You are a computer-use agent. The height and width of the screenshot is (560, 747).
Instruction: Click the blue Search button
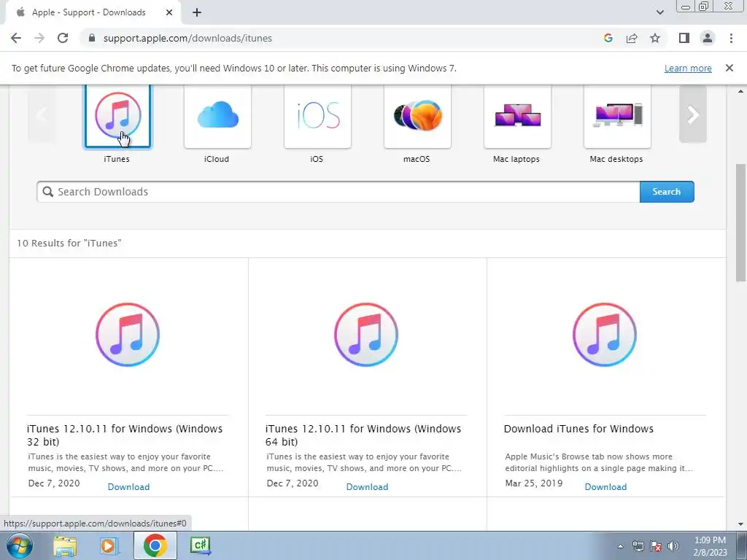(667, 192)
